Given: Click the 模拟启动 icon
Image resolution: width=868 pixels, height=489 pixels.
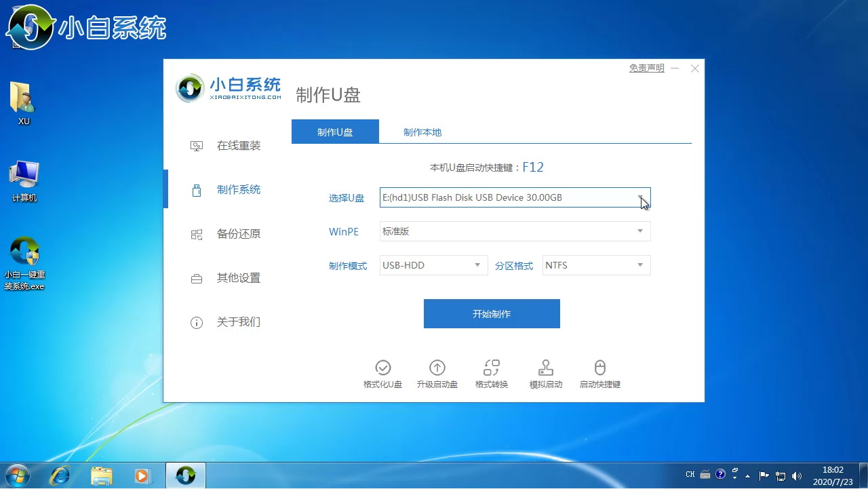Looking at the screenshot, I should point(546,368).
